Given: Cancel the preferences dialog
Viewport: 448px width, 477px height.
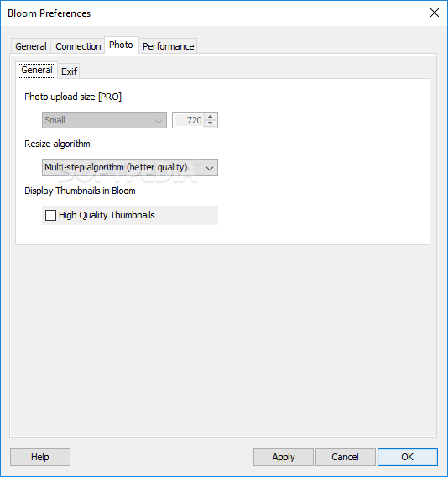Looking at the screenshot, I should [x=346, y=457].
